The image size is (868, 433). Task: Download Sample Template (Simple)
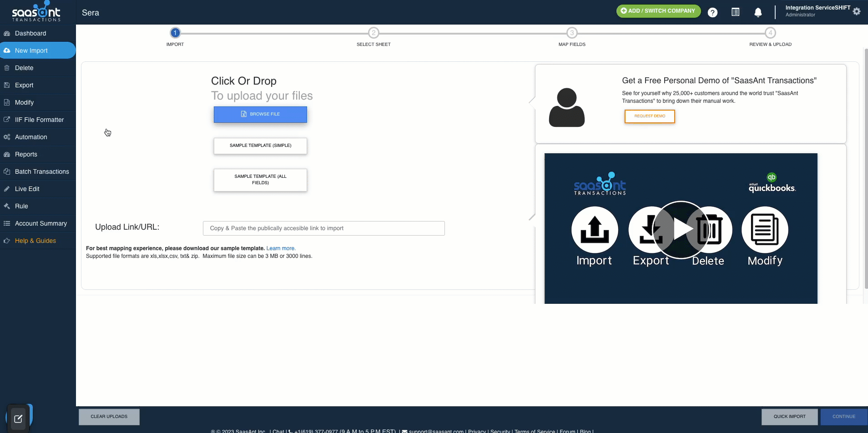pyautogui.click(x=260, y=146)
